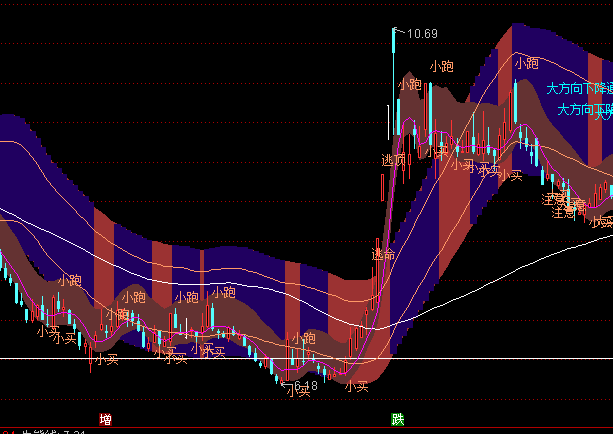Screen dimensions: 613x434
Task: Click the lower 大方向下降 trend text
Action: [x=584, y=109]
